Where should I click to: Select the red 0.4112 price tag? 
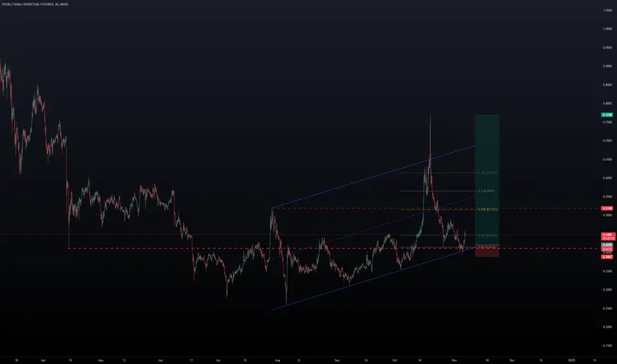click(607, 249)
